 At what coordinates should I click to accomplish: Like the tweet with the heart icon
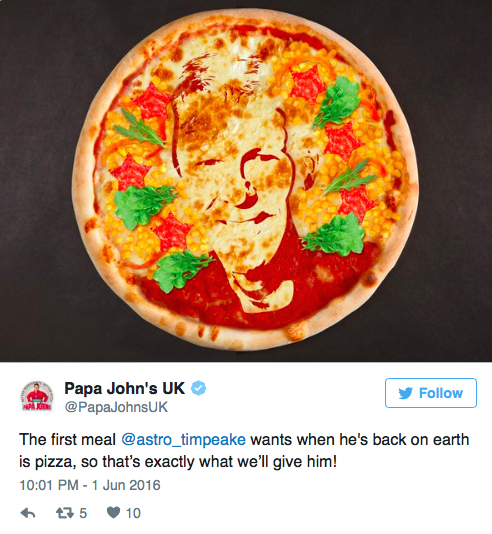click(x=113, y=513)
